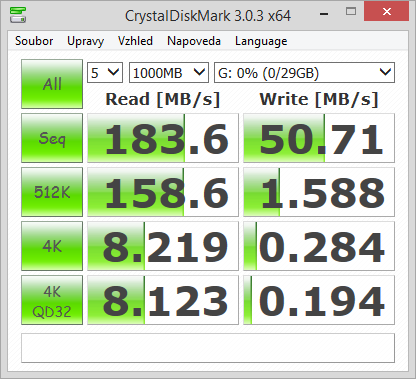This screenshot has width=416, height=379.
Task: Start the Seq benchmark test
Action: click(52, 138)
